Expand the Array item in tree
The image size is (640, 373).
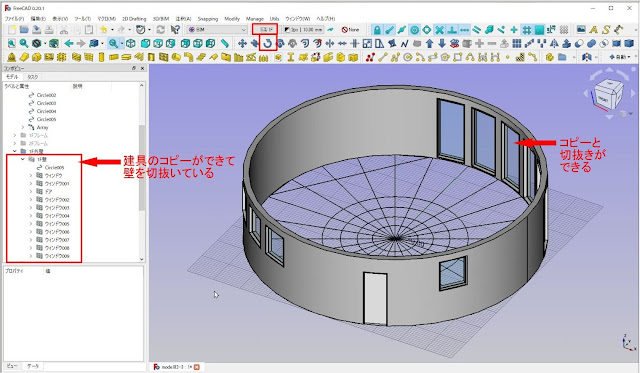[x=23, y=127]
